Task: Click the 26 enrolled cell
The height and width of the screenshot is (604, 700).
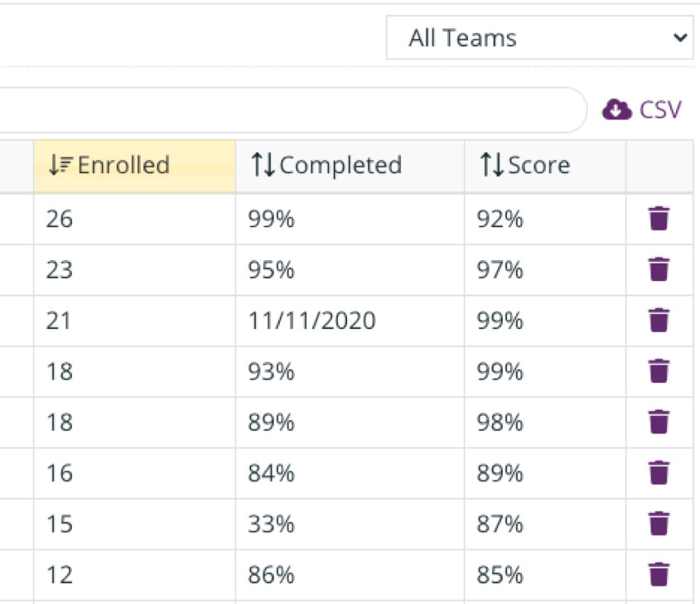Action: [x=60, y=220]
